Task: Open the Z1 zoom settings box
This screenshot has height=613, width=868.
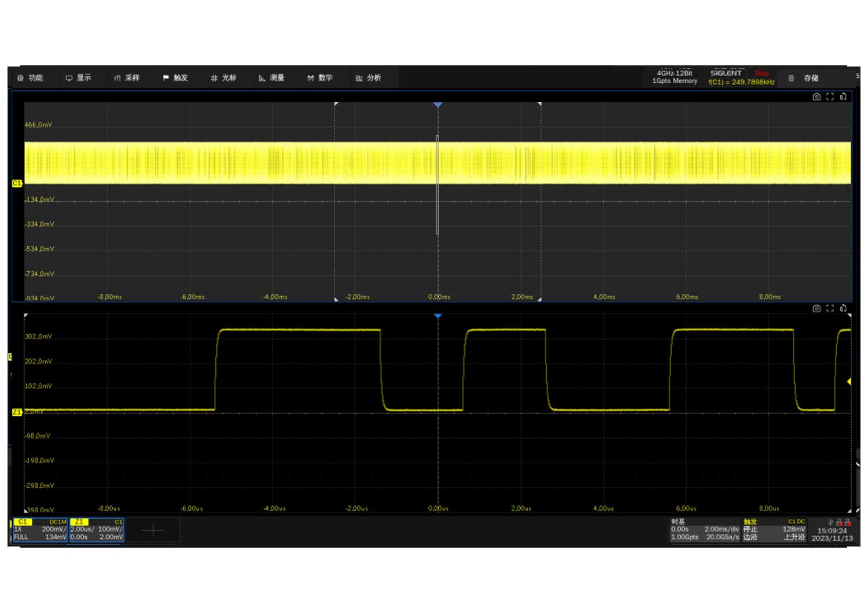Action: 97,530
